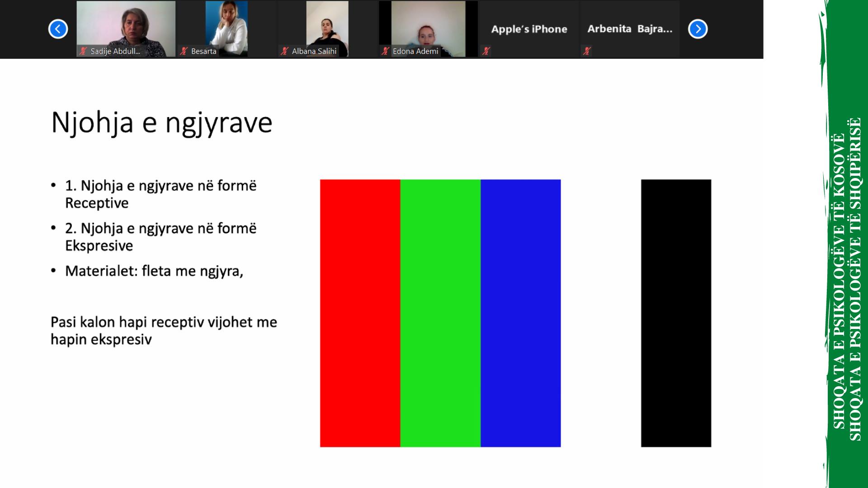This screenshot has height=488, width=868.
Task: Click the red color stripe
Action: (x=360, y=313)
